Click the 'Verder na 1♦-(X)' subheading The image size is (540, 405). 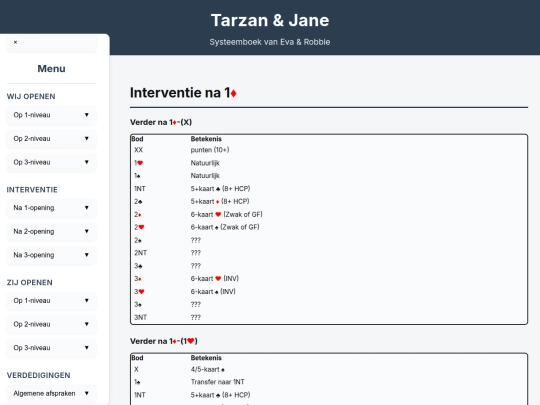click(x=161, y=122)
